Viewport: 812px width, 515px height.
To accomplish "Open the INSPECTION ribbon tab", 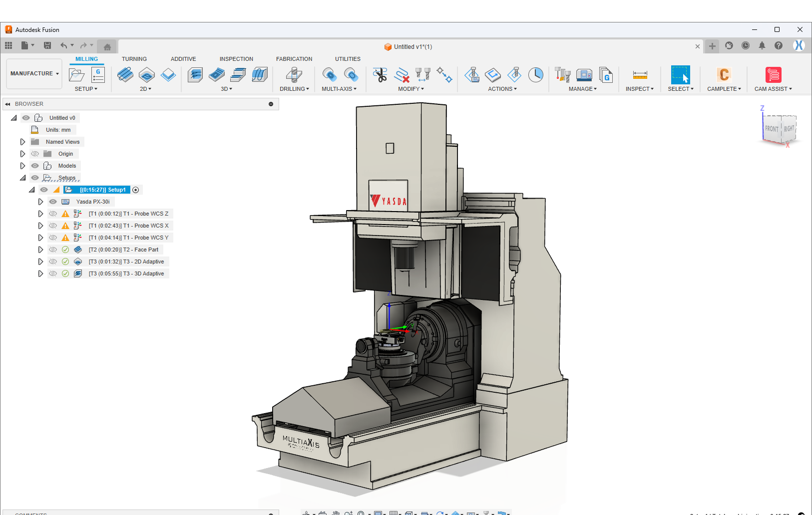I will (236, 59).
